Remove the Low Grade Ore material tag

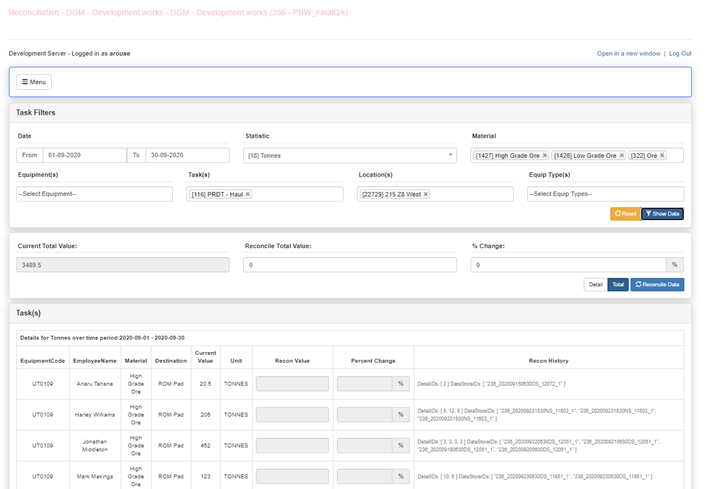621,155
